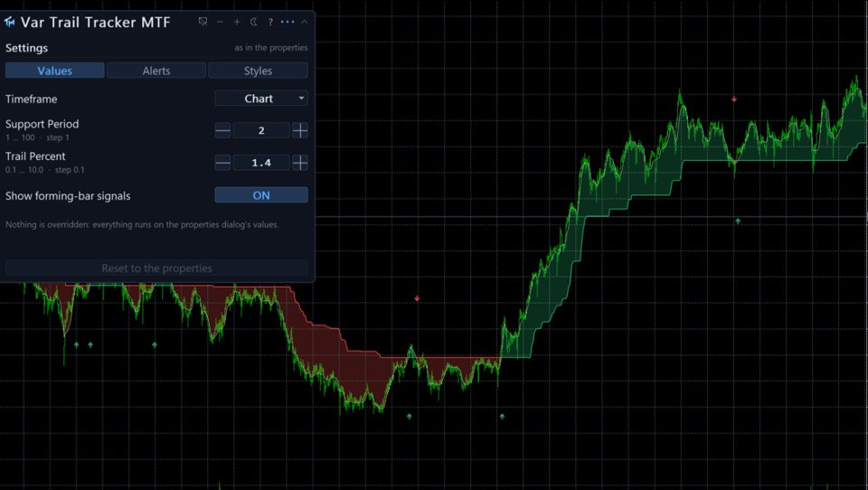Click the 'Var Trail Tracker MTF' title

point(95,22)
